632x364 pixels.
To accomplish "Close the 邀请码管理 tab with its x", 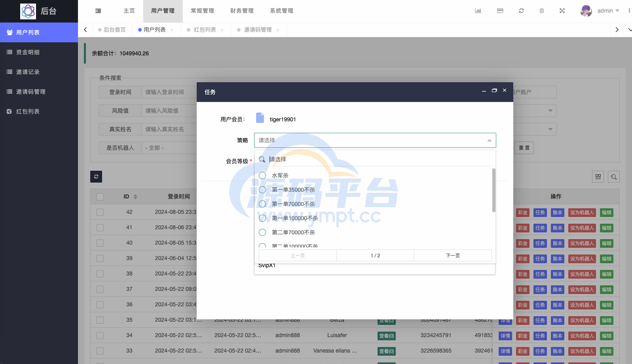I will coord(278,30).
